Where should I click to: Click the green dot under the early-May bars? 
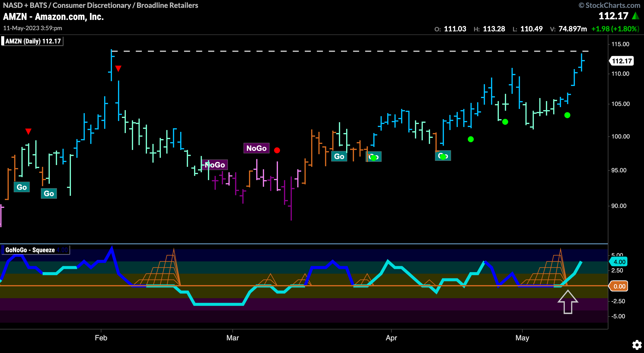(x=567, y=115)
